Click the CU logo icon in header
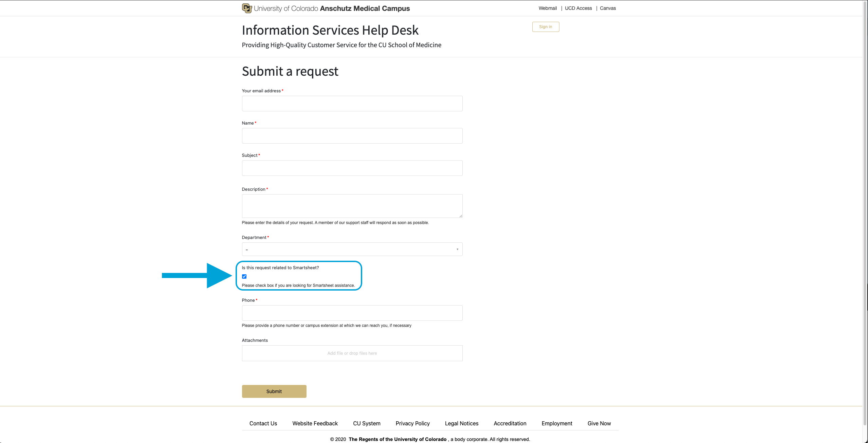 coord(247,8)
